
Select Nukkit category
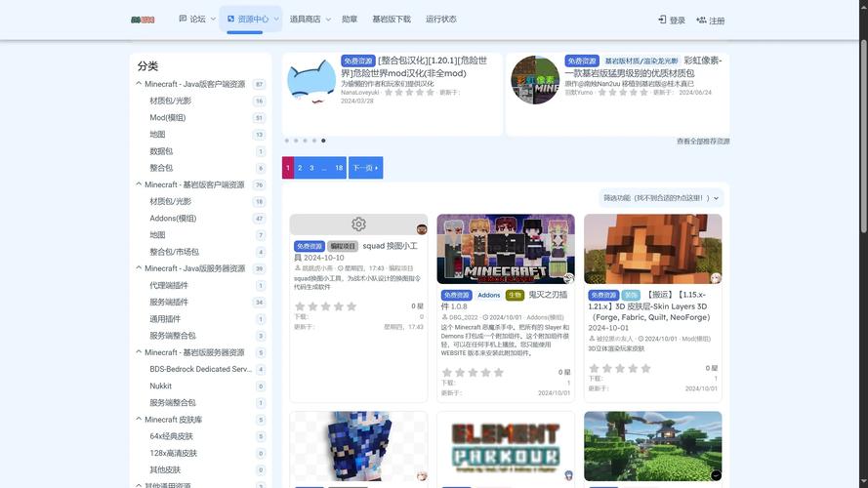(x=160, y=386)
